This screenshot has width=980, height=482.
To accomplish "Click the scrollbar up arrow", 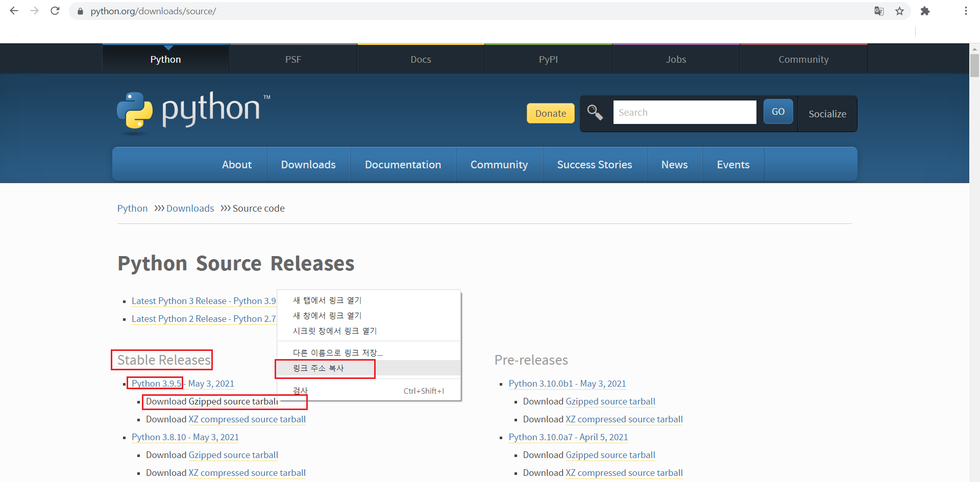I will coord(974,49).
